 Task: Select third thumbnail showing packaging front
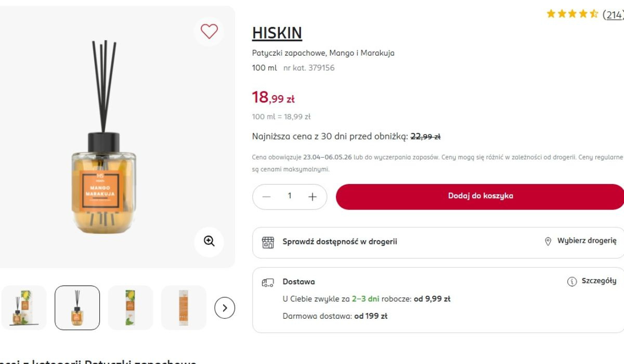click(x=130, y=308)
